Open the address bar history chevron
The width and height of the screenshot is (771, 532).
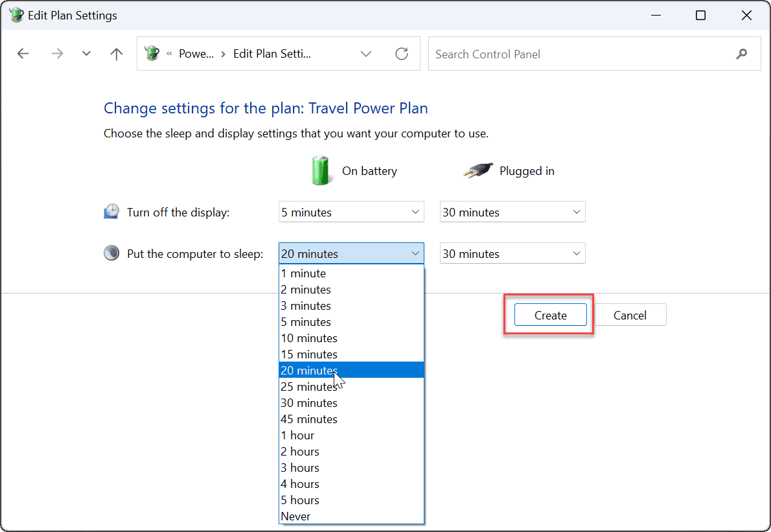click(366, 54)
